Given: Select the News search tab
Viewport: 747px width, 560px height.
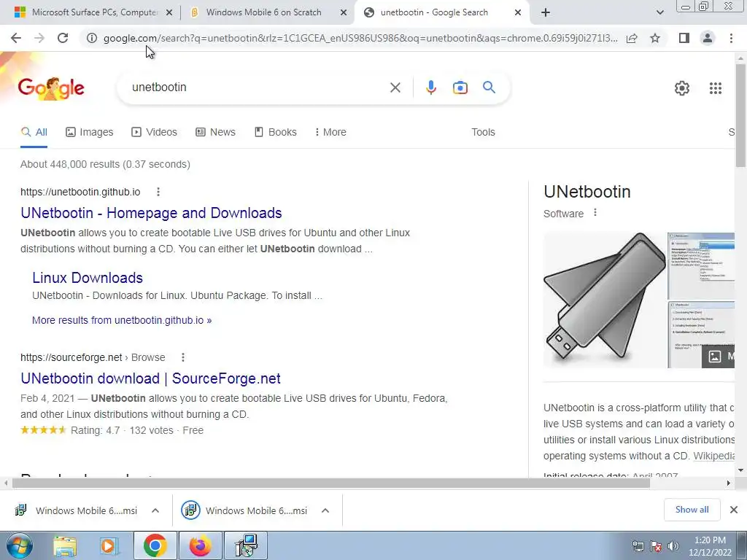Looking at the screenshot, I should coord(215,132).
